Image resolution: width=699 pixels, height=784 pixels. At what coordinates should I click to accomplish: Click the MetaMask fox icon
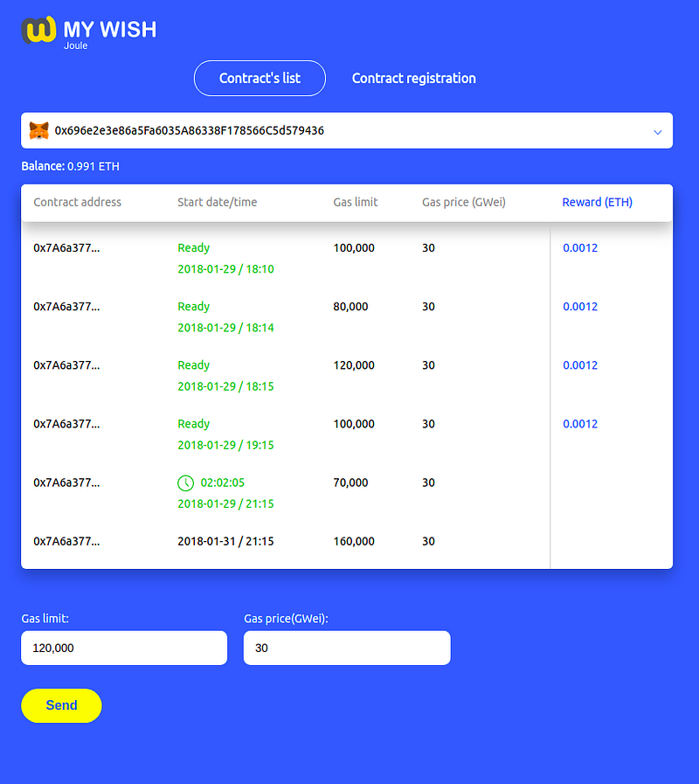click(39, 130)
